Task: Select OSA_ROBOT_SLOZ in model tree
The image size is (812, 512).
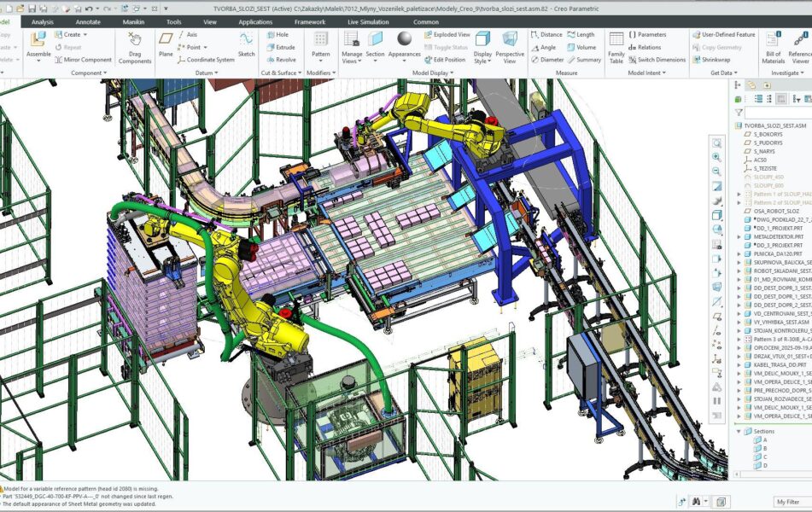Action: point(775,210)
